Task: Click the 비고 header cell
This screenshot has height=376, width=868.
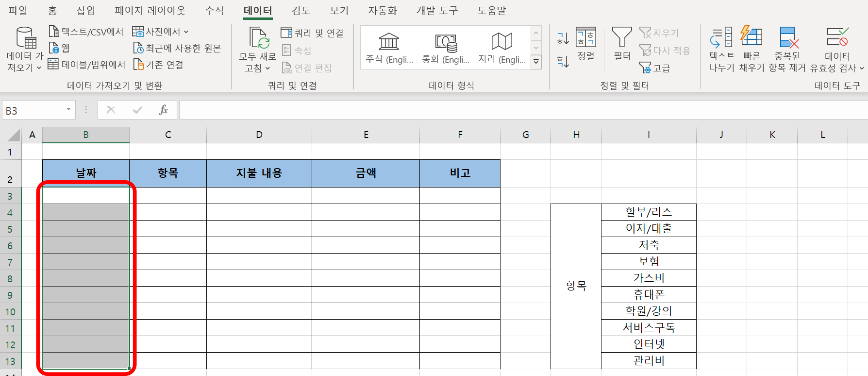Action: click(460, 173)
